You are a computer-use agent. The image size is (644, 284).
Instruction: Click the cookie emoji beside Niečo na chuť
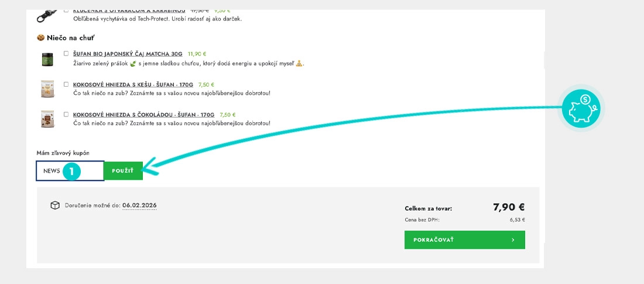(40, 38)
